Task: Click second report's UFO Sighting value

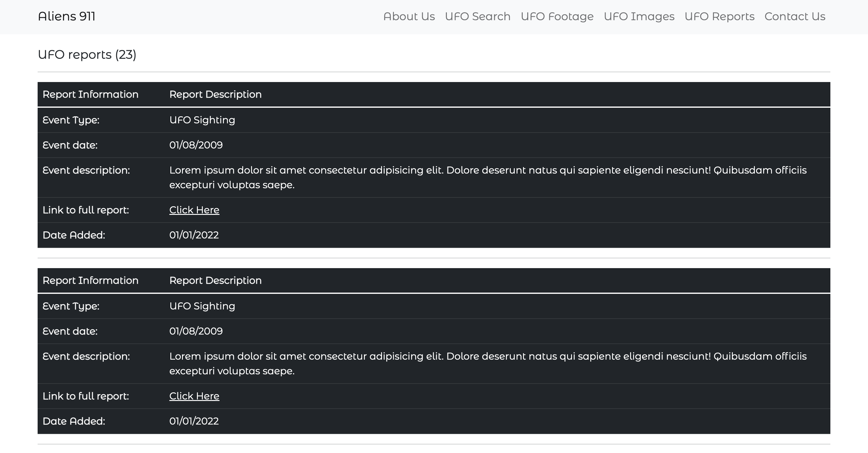Action: point(202,306)
